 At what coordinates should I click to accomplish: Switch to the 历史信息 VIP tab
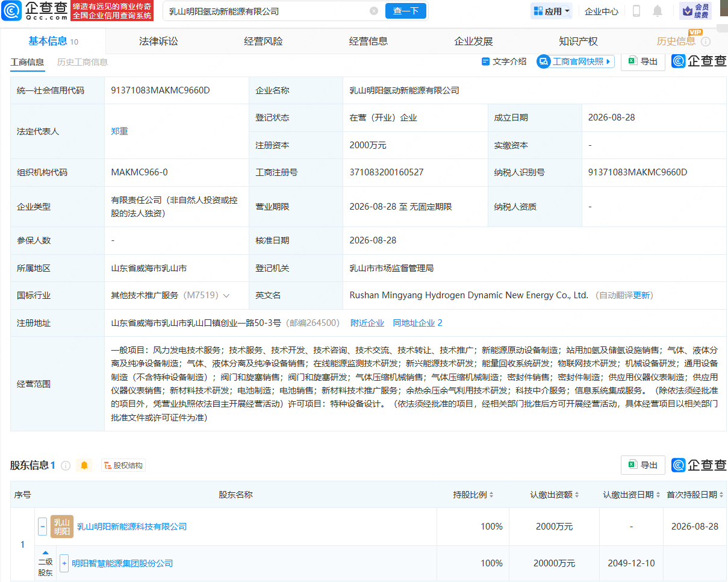pos(676,41)
